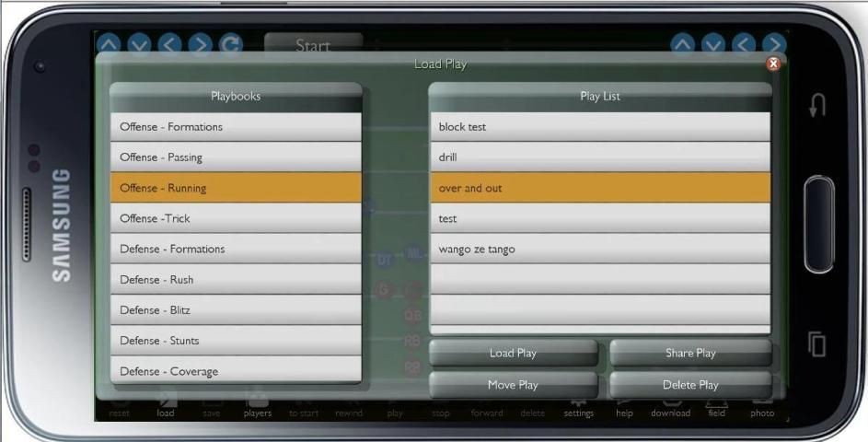Screen dimensions: 868x442
Task: Select the Offense - Passing playbook
Action: click(236, 157)
